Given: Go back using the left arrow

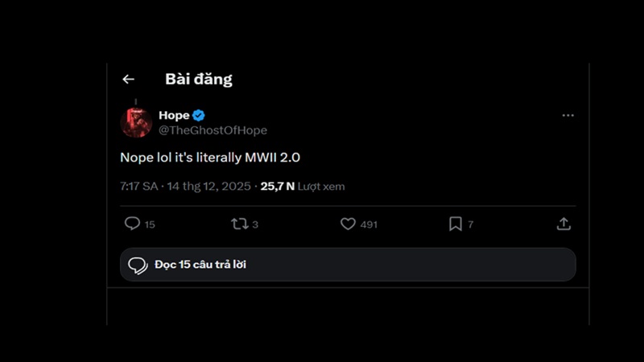Looking at the screenshot, I should point(128,79).
